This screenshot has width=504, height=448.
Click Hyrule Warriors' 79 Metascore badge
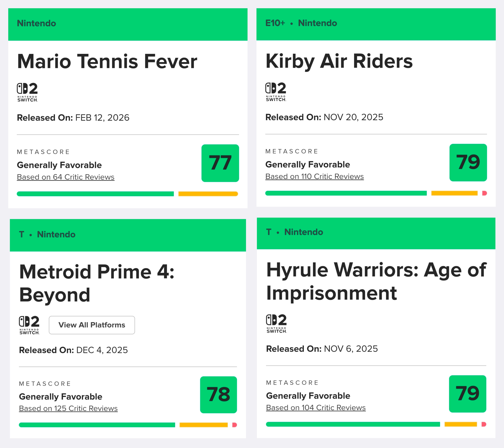point(467,394)
